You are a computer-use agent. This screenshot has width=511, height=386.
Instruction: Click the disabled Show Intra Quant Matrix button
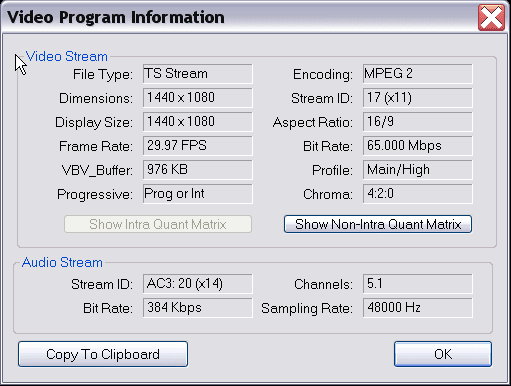(158, 224)
